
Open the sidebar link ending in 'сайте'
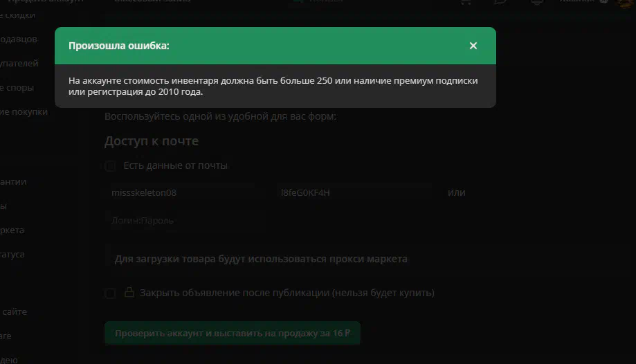(15, 312)
